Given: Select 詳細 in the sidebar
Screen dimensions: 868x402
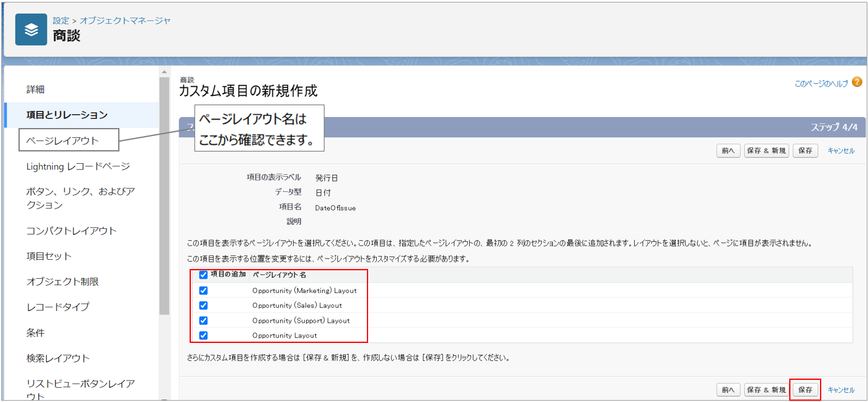Looking at the screenshot, I should pos(36,89).
